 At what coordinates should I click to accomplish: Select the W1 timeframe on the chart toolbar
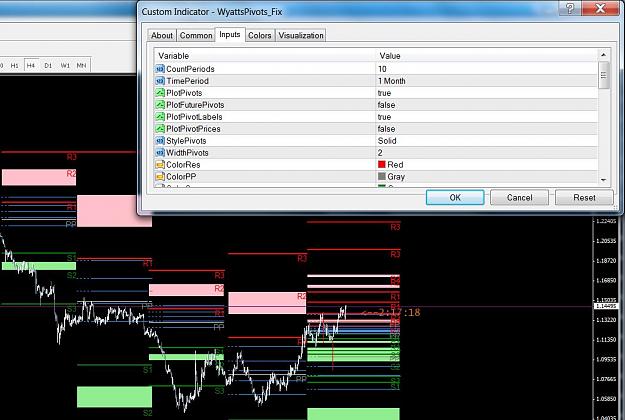[65, 65]
